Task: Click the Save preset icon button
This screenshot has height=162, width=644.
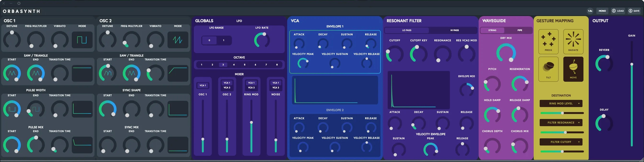Action: coord(634,11)
